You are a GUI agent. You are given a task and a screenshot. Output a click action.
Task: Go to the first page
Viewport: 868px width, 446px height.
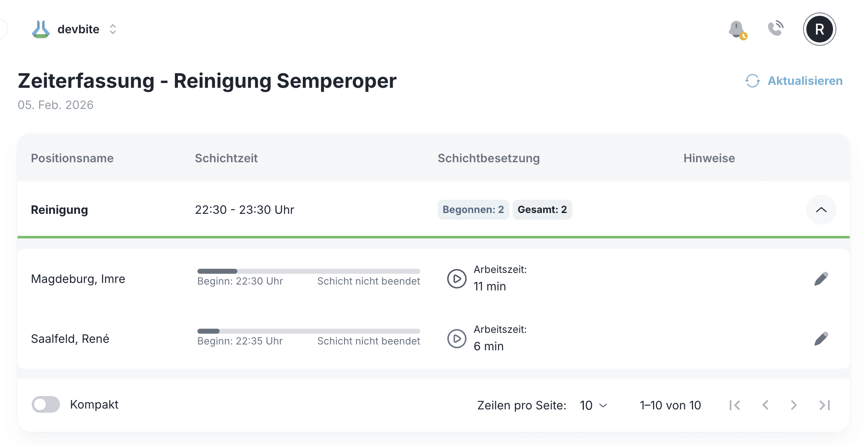(x=735, y=405)
